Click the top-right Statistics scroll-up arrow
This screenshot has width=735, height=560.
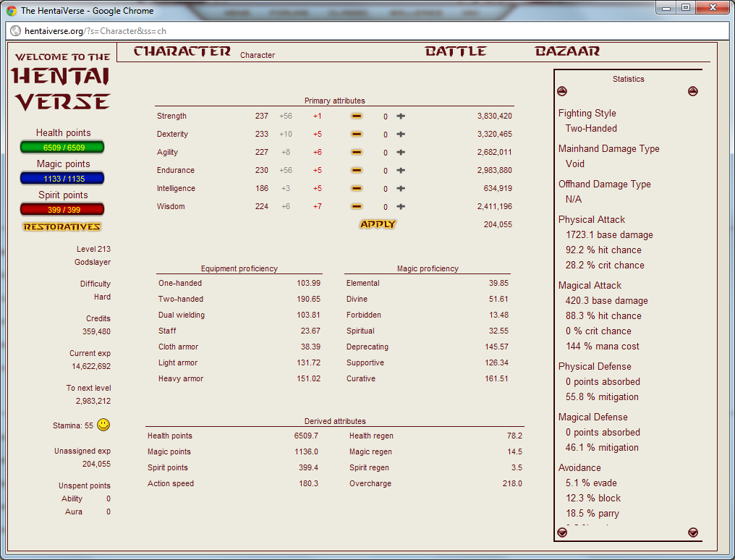click(x=693, y=91)
